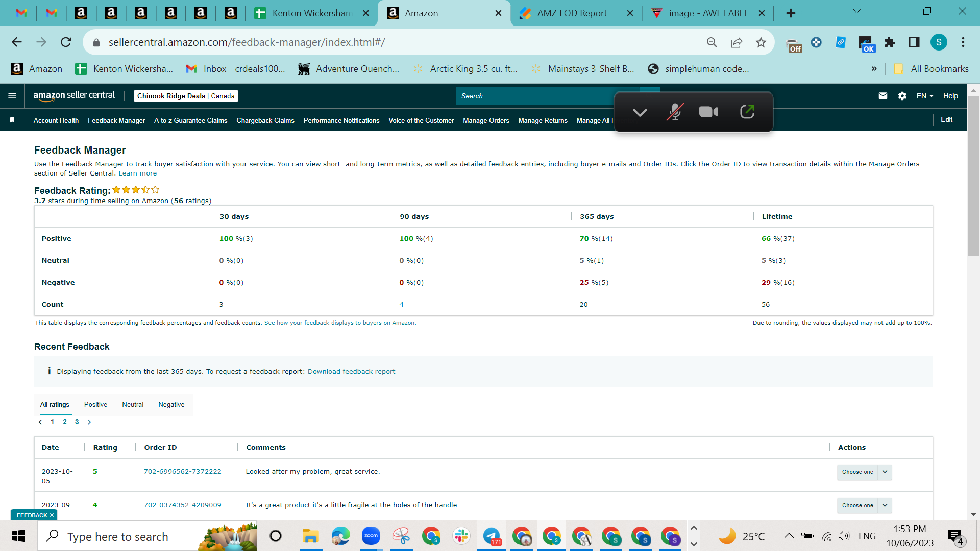Click the Learn more link
This screenshot has height=551, width=980.
click(x=138, y=173)
